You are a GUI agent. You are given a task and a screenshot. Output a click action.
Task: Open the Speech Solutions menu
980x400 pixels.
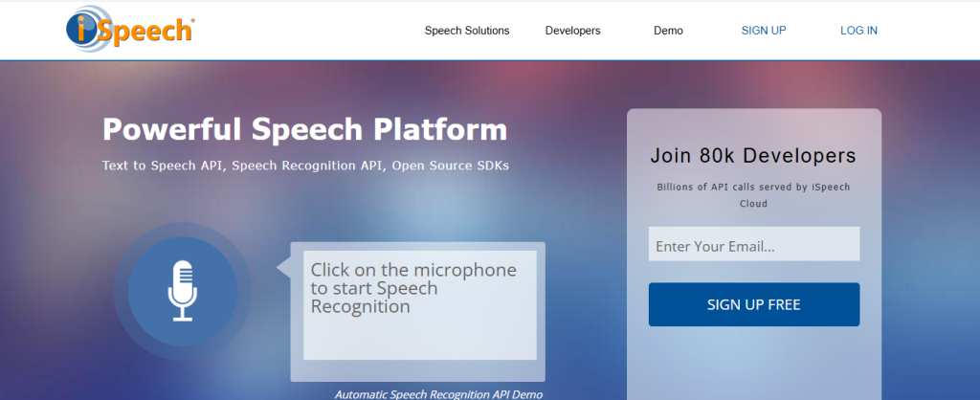pos(467,31)
